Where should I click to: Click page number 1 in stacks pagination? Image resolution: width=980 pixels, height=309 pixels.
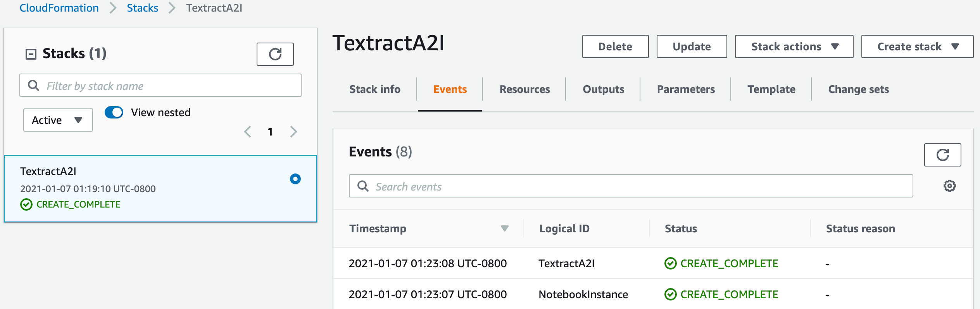270,132
